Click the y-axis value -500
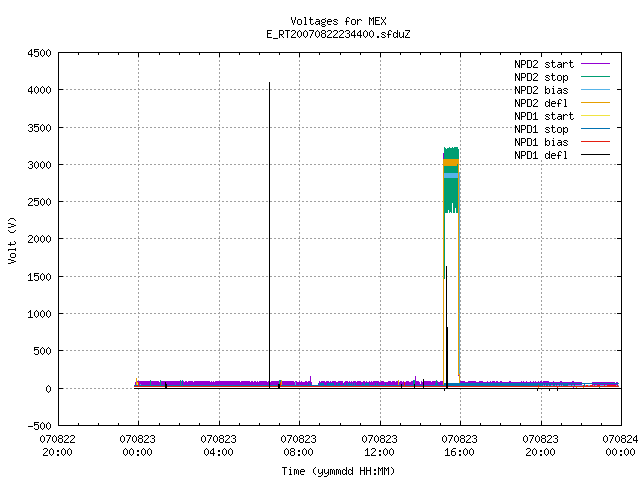 point(39,426)
